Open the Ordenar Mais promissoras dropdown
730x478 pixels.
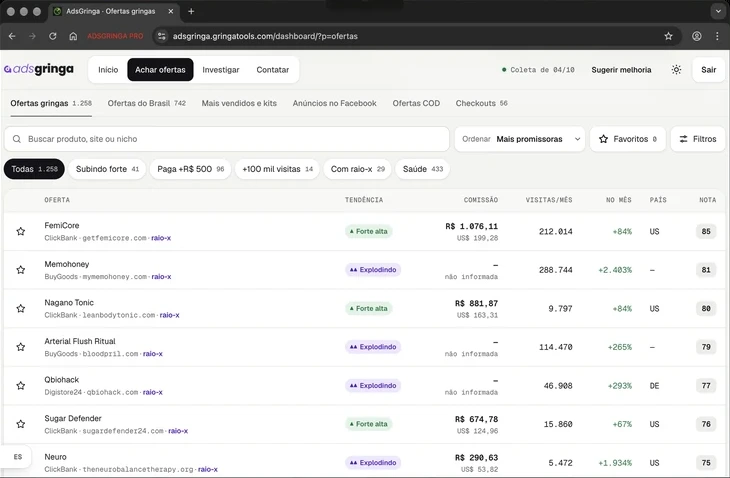[x=520, y=139]
